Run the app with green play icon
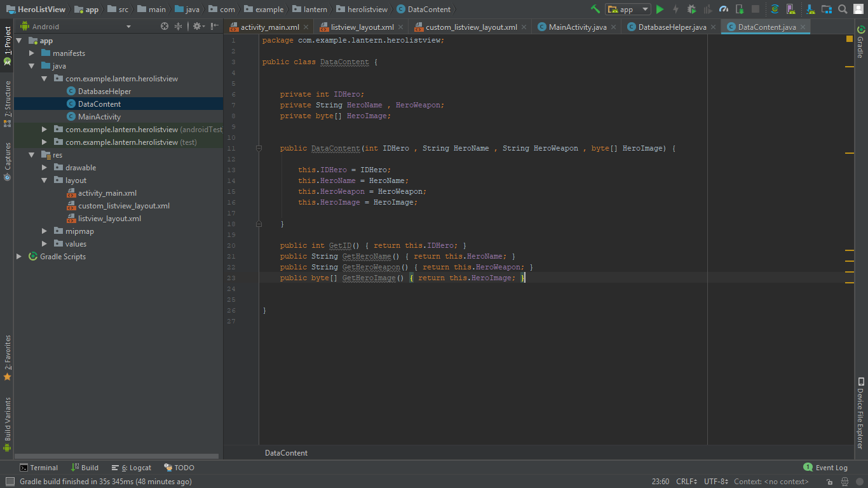This screenshot has width=868, height=488. tap(660, 9)
